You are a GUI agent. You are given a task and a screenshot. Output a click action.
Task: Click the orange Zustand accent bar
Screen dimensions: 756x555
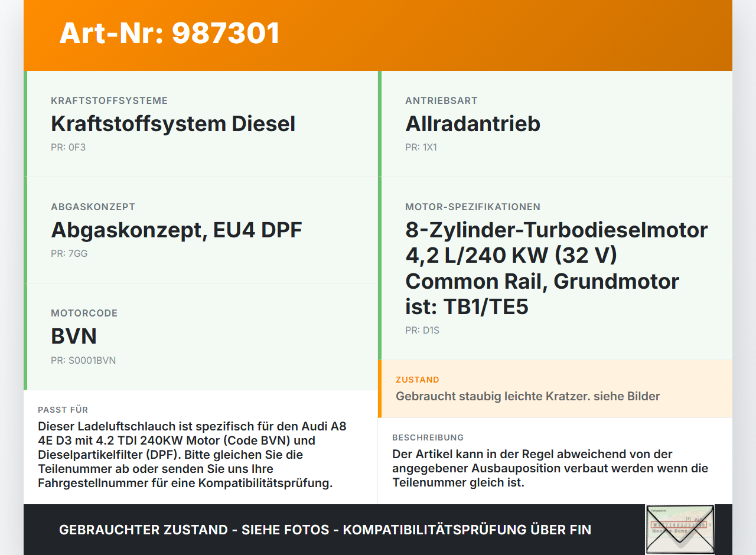380,389
